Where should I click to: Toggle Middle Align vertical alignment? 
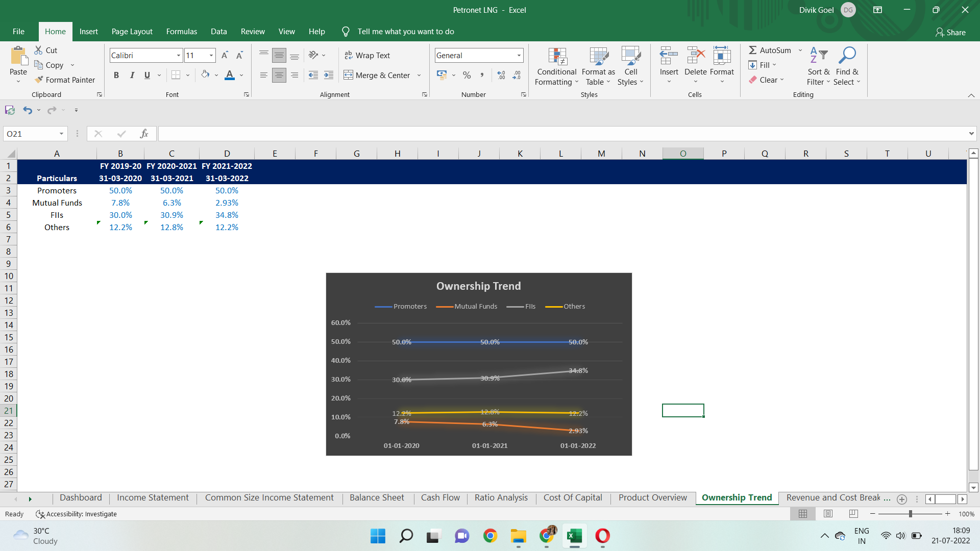point(279,55)
